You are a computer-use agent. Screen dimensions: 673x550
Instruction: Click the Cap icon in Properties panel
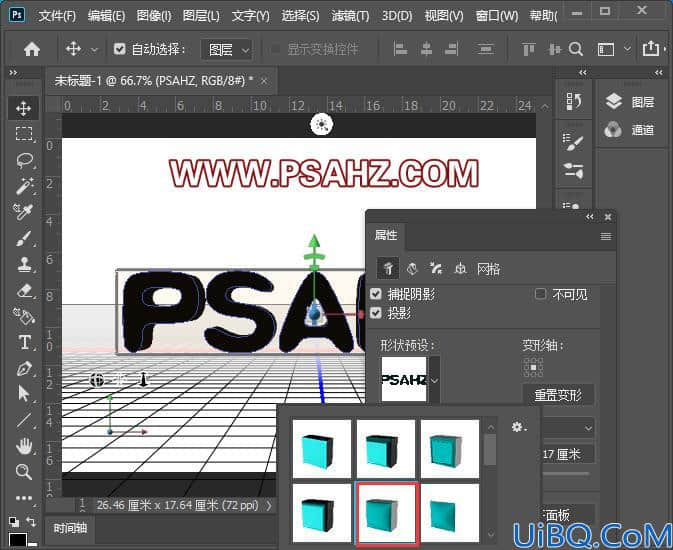point(436,269)
